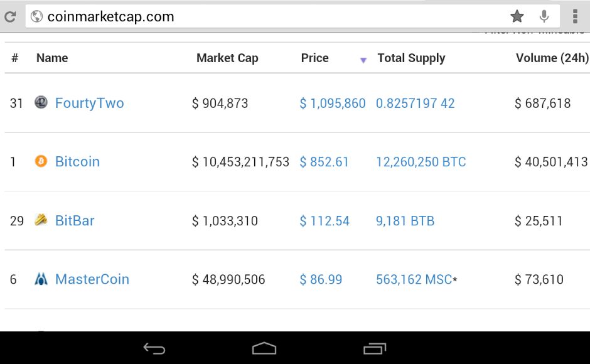Viewport: 590px width, 364px height.
Task: Sort table by Total Supply header
Action: 411,58
